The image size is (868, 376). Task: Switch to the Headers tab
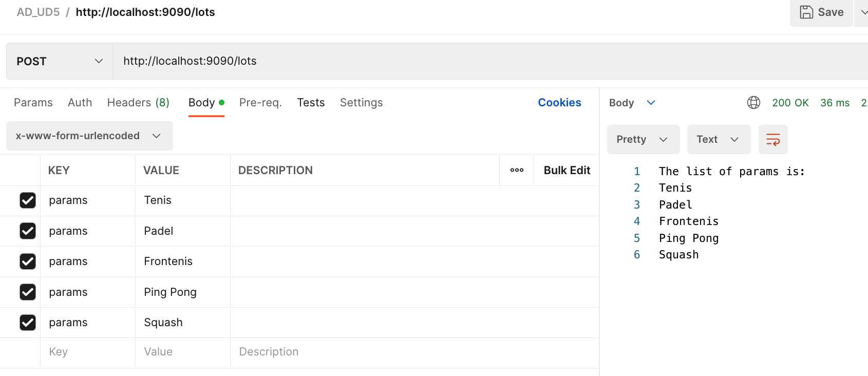tap(138, 103)
